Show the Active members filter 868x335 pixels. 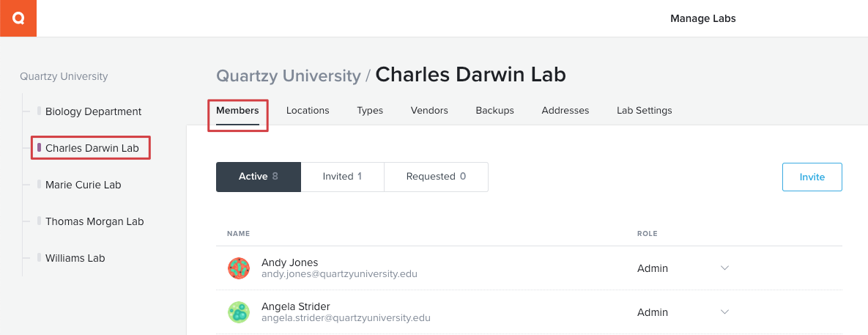click(x=259, y=177)
